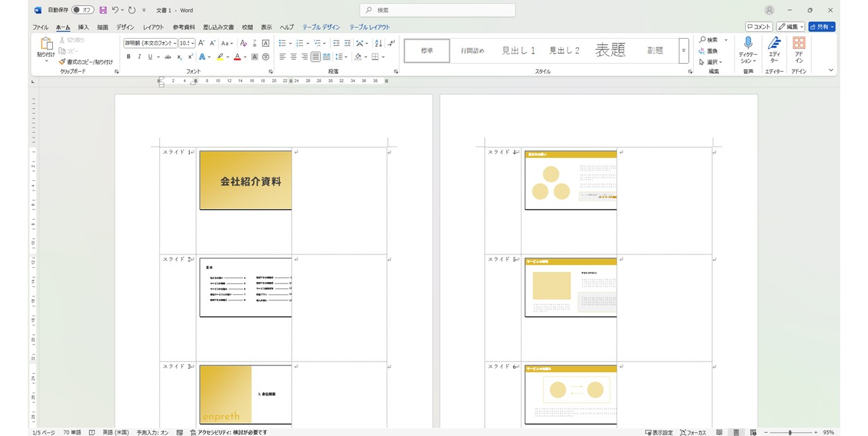Click the character border (囲み線) icon

265,43
